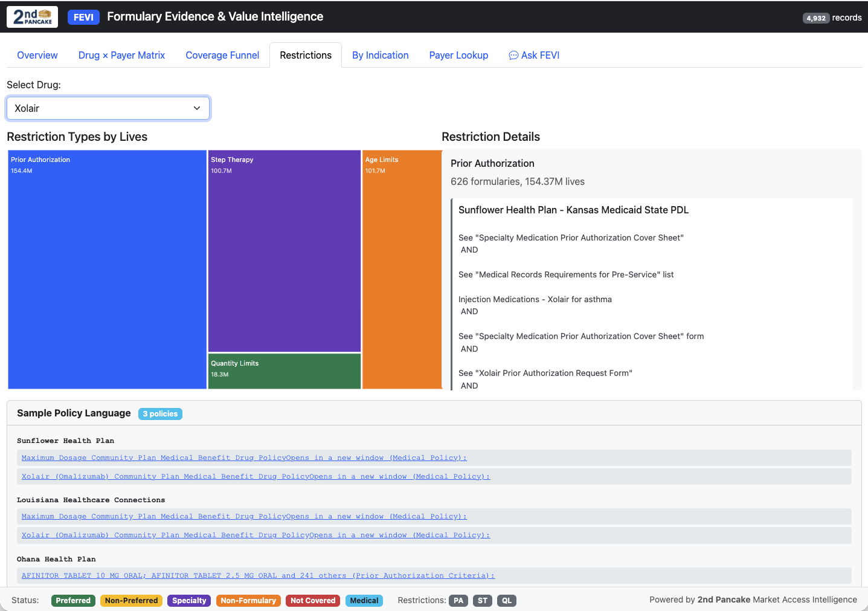868x611 pixels.
Task: Click the PA restriction badge
Action: [458, 600]
